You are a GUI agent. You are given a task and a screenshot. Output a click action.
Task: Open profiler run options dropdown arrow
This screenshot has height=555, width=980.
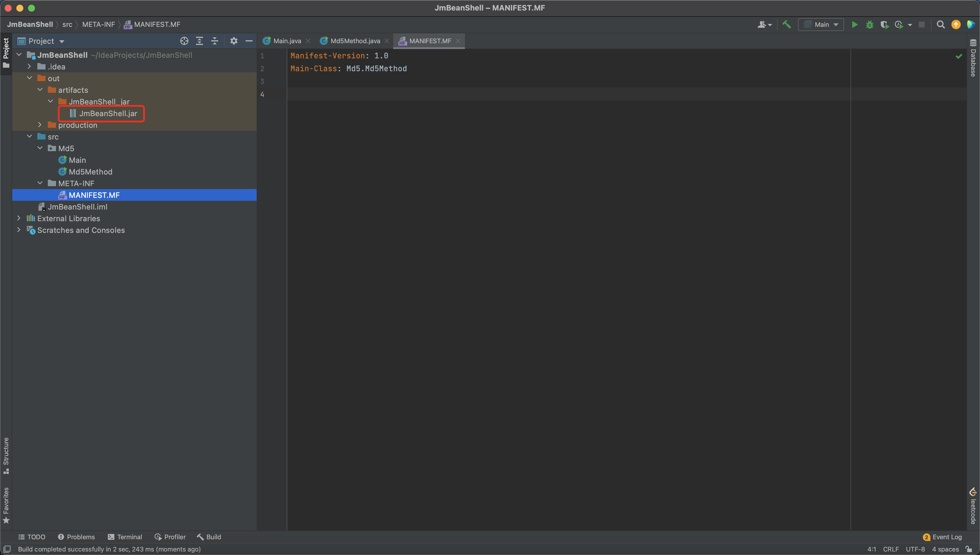(x=910, y=25)
